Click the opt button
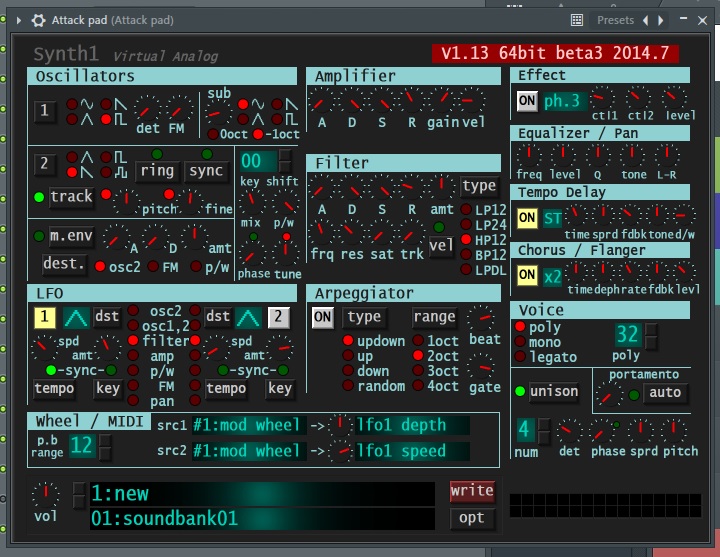720x557 pixels. [472, 518]
